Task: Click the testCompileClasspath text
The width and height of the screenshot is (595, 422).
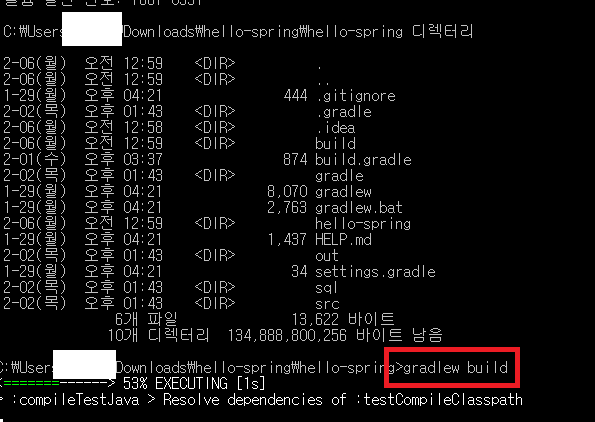Action: (x=442, y=400)
